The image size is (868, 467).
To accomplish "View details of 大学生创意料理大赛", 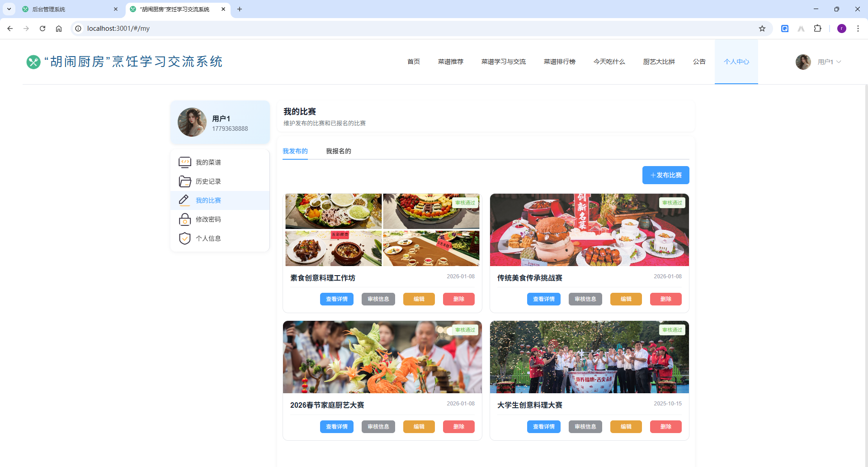I will [x=544, y=427].
